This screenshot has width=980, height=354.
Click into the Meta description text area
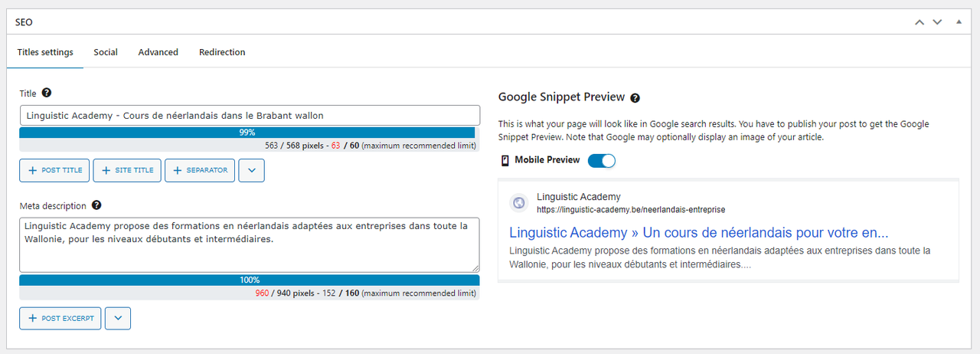click(x=249, y=244)
